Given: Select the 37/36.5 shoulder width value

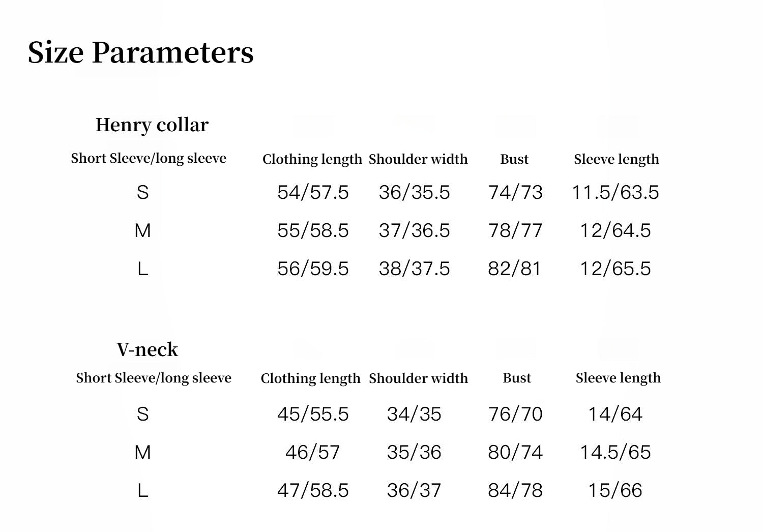Looking at the screenshot, I should 414,230.
